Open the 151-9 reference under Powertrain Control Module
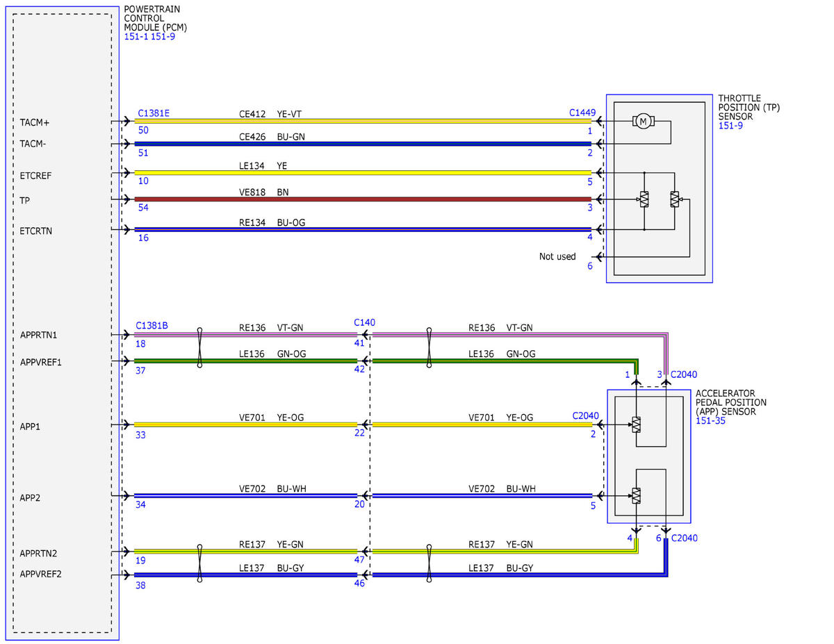 pyautogui.click(x=163, y=37)
